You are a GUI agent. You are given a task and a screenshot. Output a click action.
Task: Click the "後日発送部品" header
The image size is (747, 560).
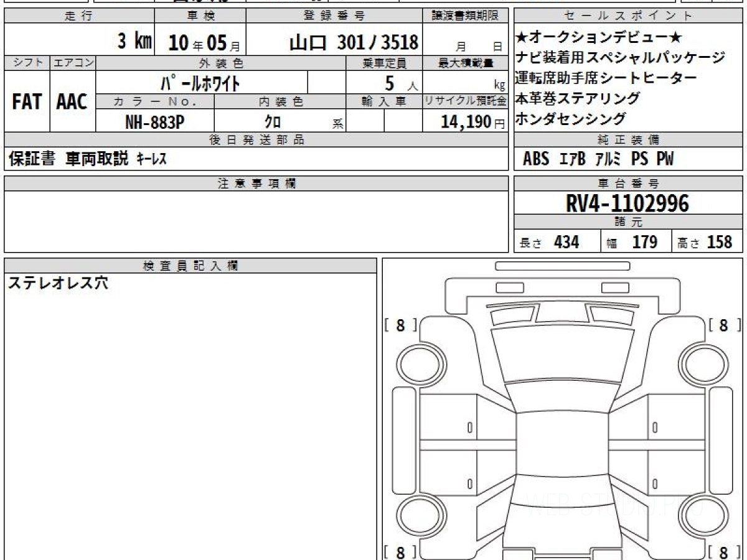pyautogui.click(x=256, y=140)
